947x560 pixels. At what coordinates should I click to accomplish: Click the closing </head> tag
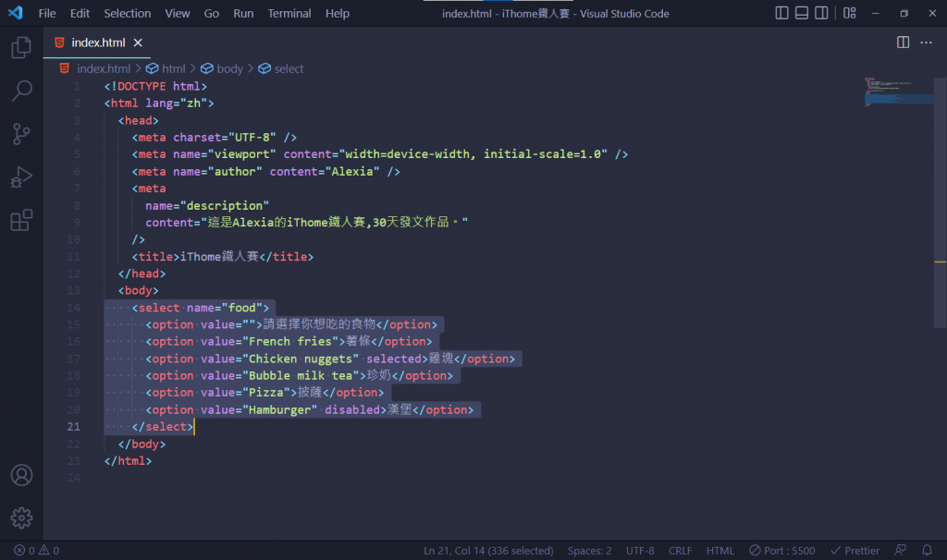tap(141, 274)
